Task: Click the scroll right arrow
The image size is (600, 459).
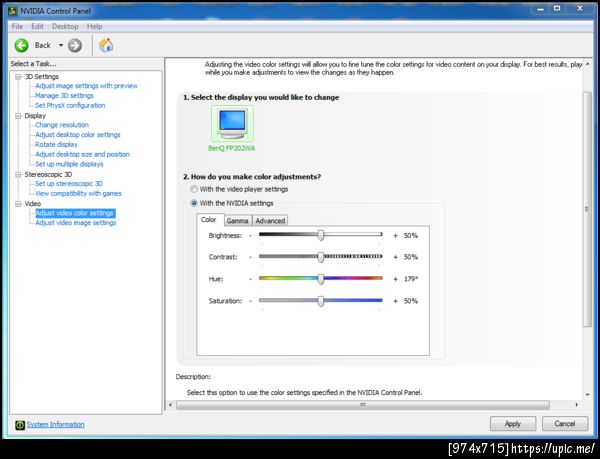Action: [x=577, y=405]
